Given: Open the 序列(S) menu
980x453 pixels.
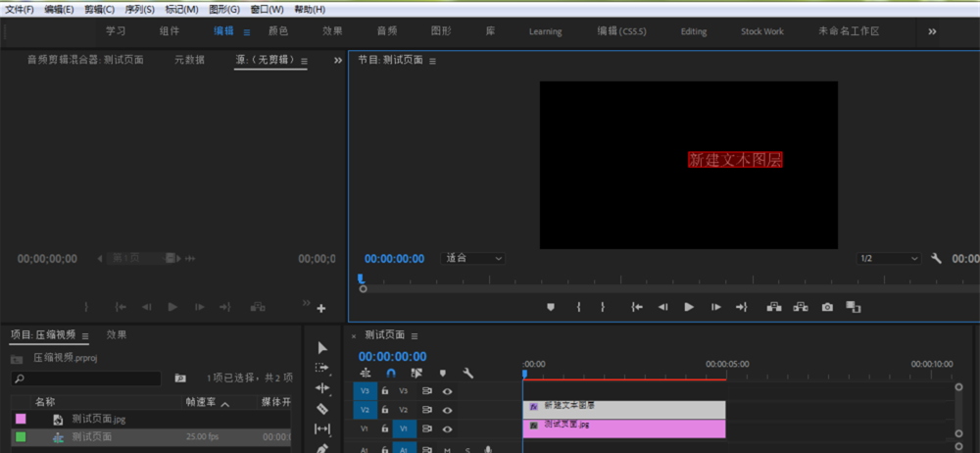Looking at the screenshot, I should point(140,9).
